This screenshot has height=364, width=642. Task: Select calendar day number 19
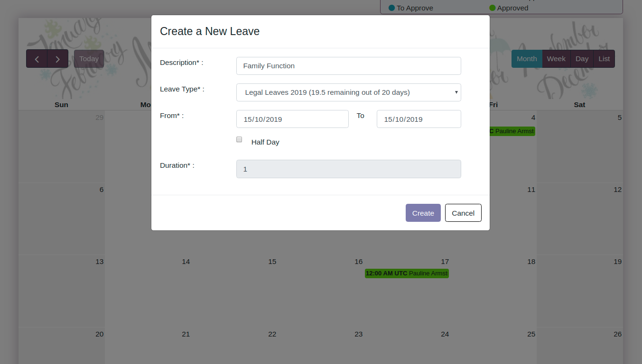click(617, 262)
